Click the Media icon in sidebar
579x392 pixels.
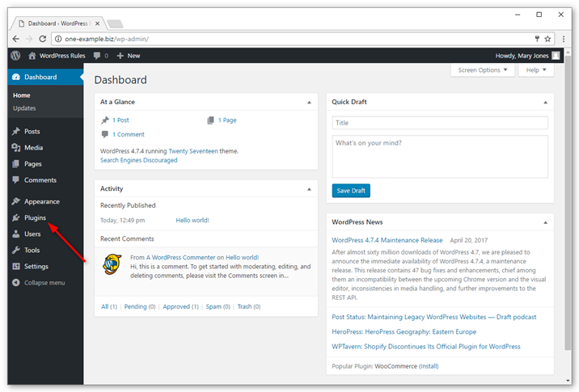pyautogui.click(x=16, y=148)
